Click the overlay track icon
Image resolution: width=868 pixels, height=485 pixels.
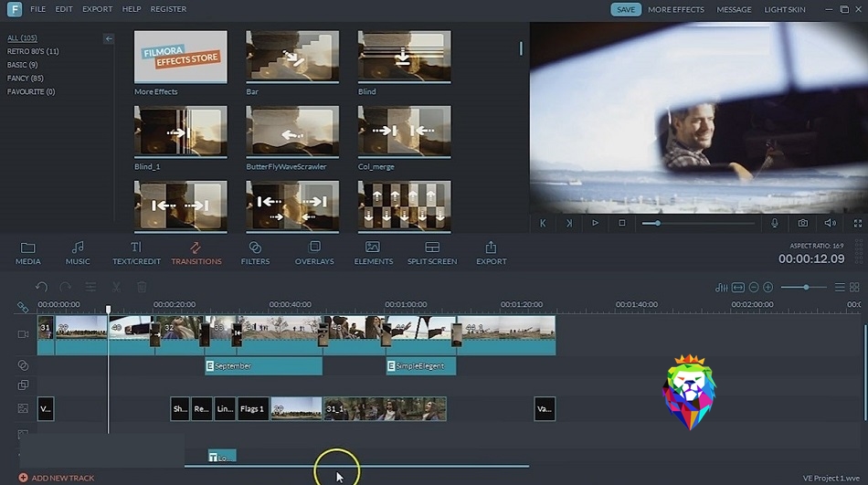coord(23,385)
